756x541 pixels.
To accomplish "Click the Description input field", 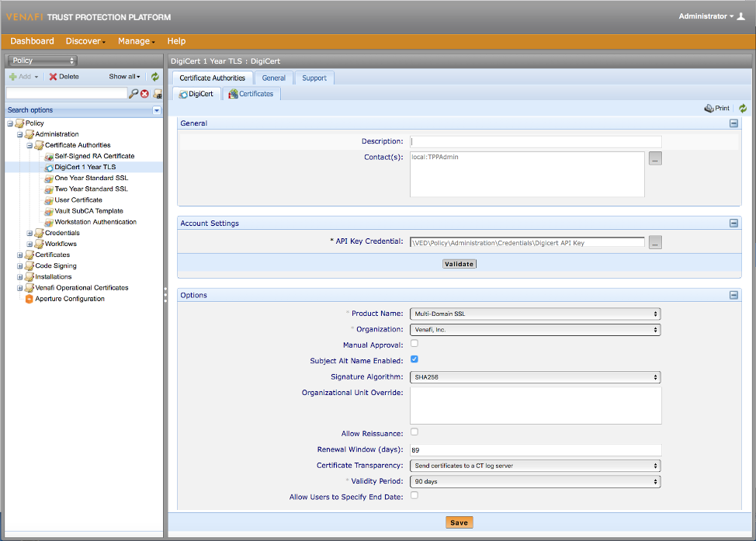I will click(x=536, y=142).
